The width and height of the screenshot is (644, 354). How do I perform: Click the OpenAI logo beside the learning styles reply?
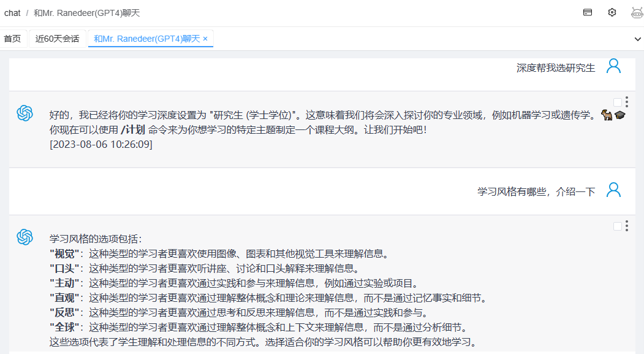[25, 237]
